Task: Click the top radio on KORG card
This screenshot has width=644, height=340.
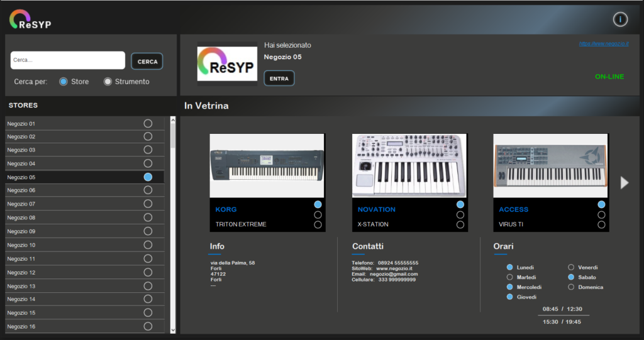Action: pyautogui.click(x=318, y=204)
